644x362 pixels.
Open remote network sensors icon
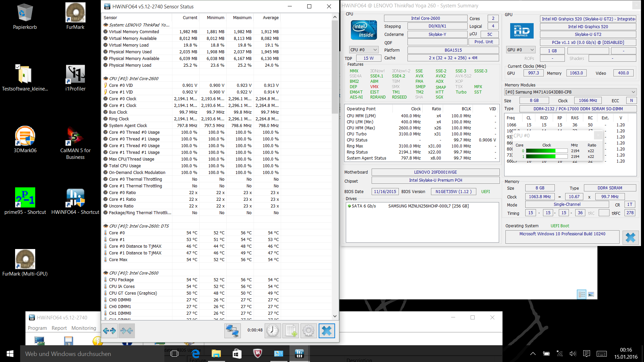click(232, 331)
